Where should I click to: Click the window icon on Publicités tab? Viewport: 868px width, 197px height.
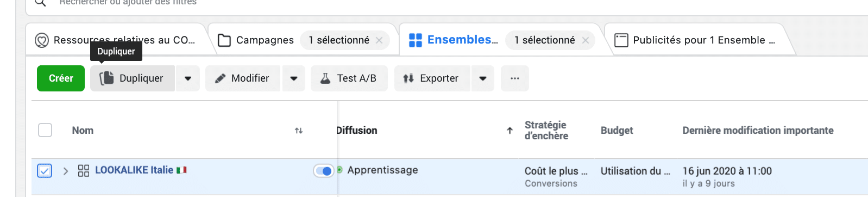(x=621, y=40)
